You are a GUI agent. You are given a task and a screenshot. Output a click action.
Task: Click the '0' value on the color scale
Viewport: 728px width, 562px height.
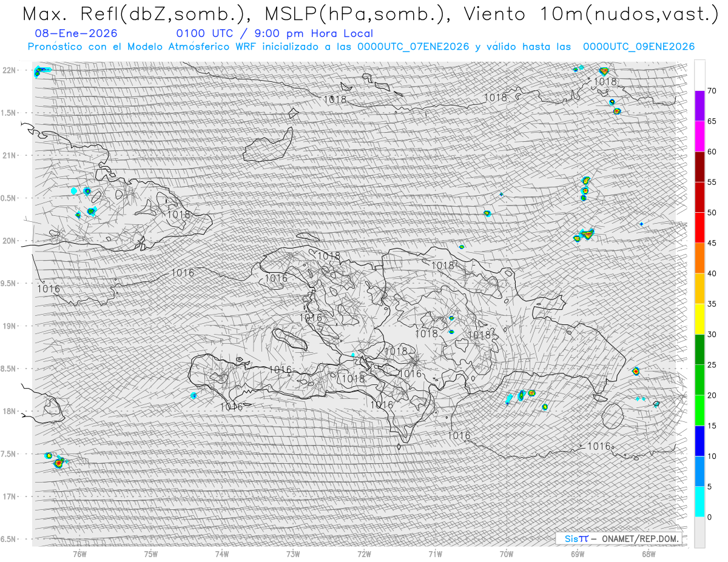(x=710, y=517)
